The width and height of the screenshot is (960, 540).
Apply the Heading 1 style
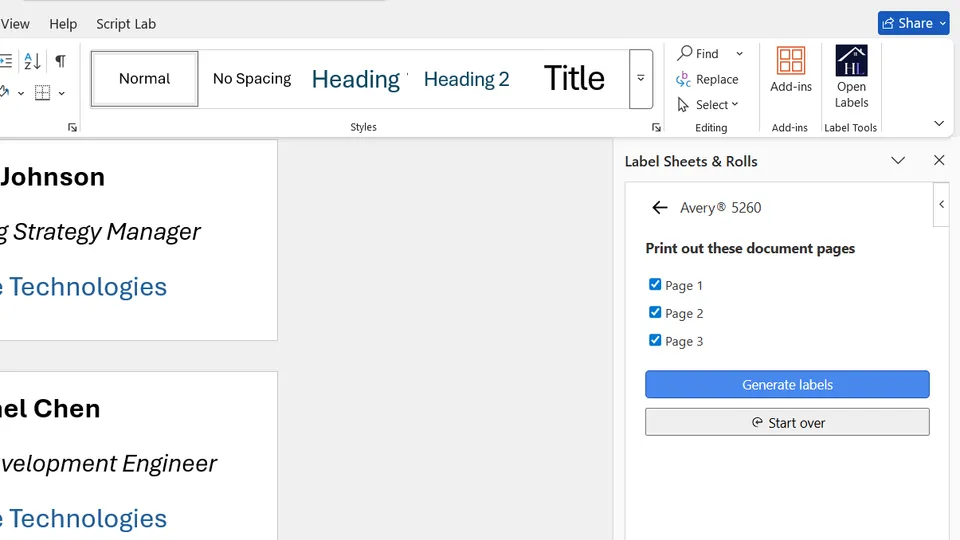(x=357, y=78)
